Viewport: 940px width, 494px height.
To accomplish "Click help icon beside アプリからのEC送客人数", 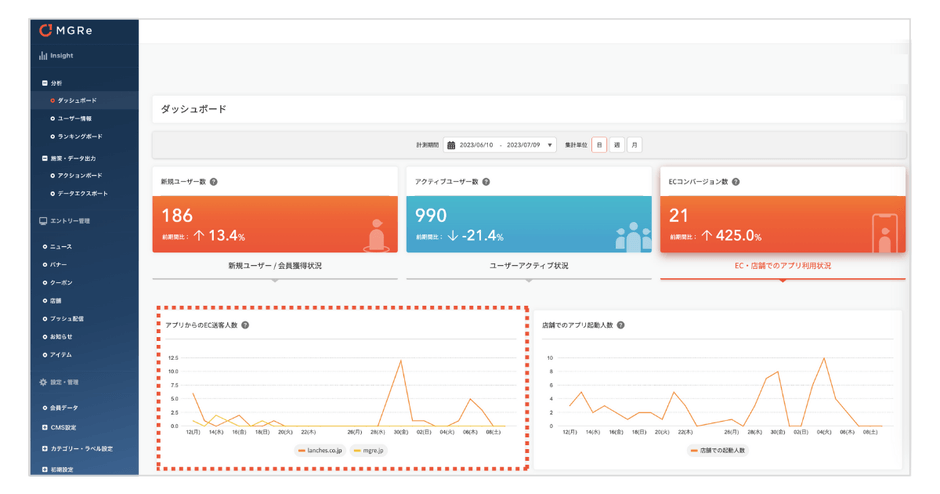I will (x=245, y=325).
